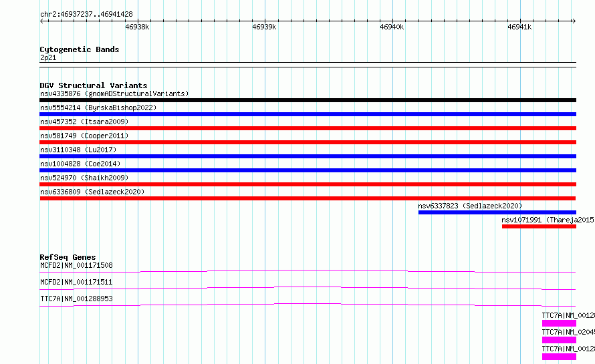Open variant nsv6337823 Sedlazeck2020 label
595x364 pixels.
(470, 206)
